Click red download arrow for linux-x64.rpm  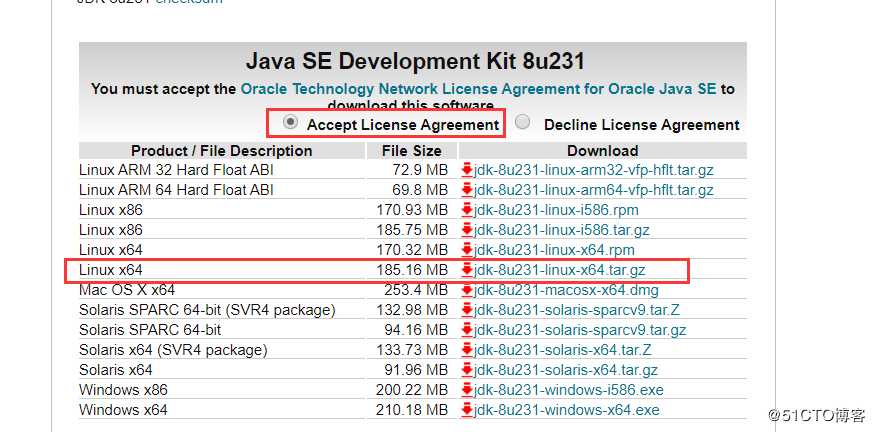pyautogui.click(x=467, y=250)
